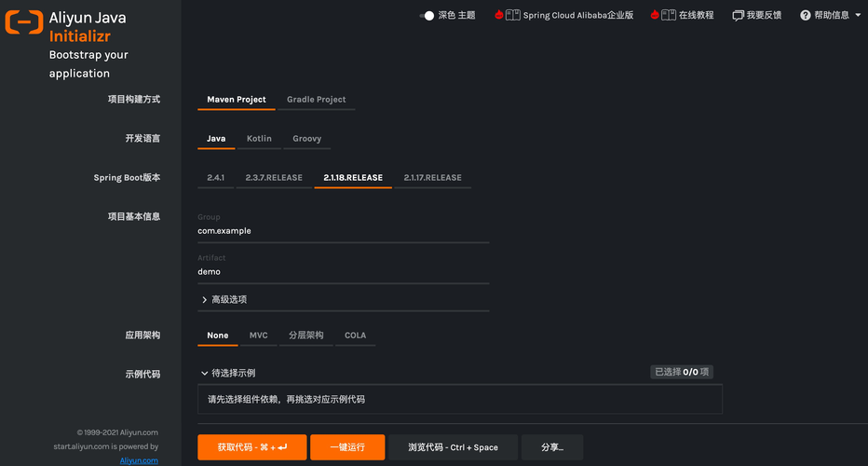Choose Groovy as development language
The image size is (868, 466).
coord(306,139)
